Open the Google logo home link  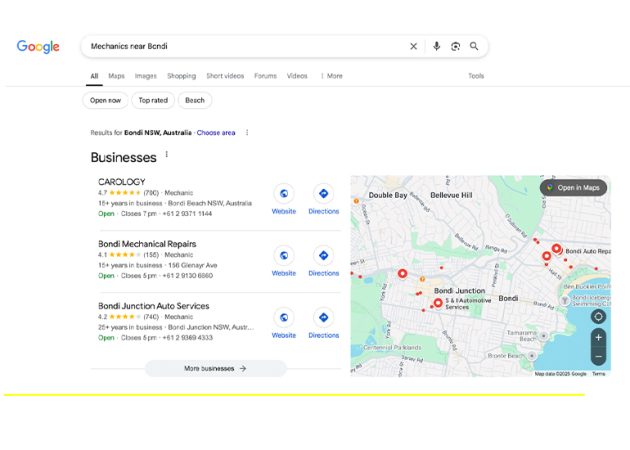click(x=38, y=47)
